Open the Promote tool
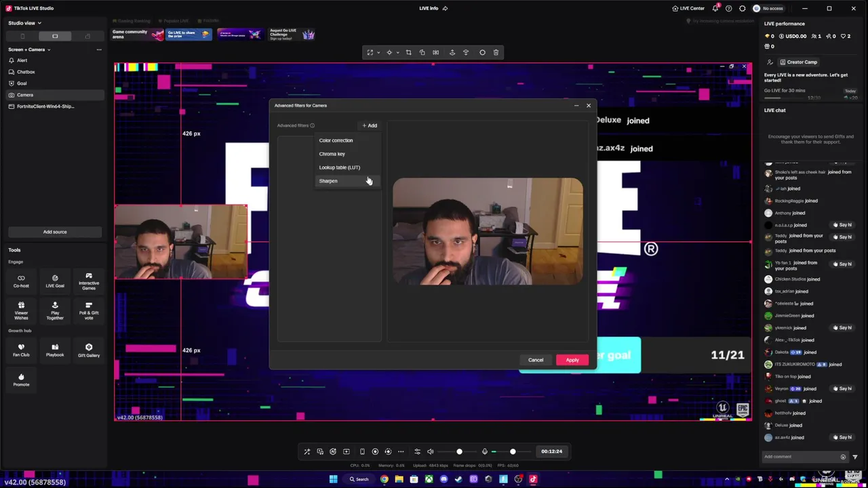Screen dimensions: 868x488 pos(21,380)
